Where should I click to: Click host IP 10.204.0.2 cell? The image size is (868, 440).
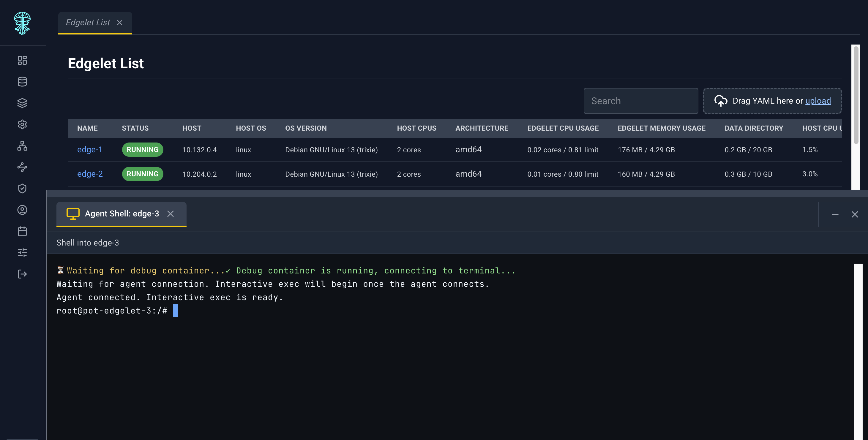(x=200, y=174)
